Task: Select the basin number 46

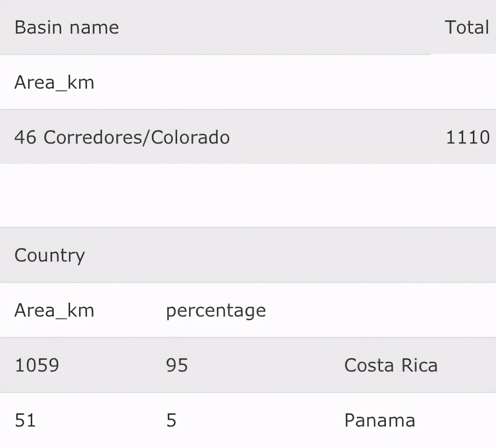Action: tap(25, 138)
